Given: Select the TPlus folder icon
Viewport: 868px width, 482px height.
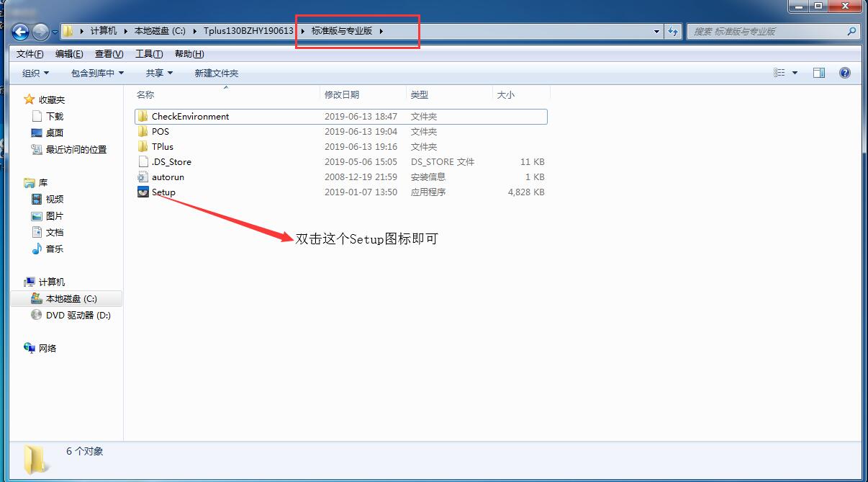Looking at the screenshot, I should pyautogui.click(x=161, y=146).
